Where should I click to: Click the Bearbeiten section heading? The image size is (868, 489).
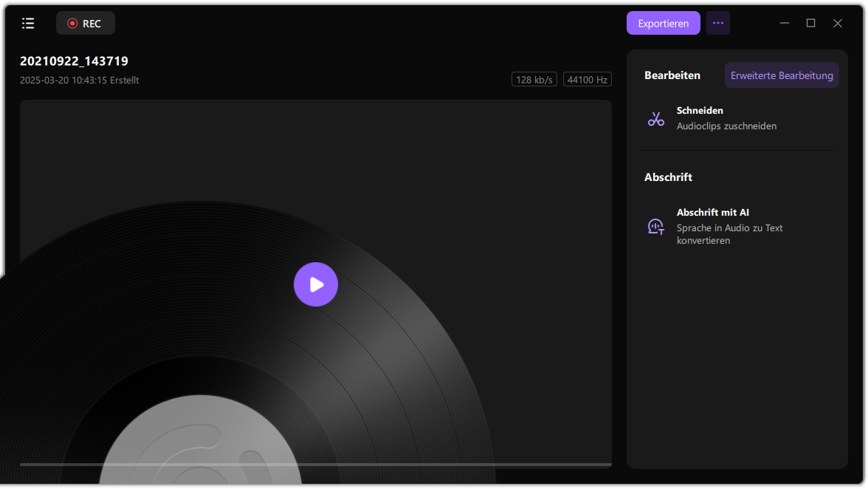pyautogui.click(x=672, y=75)
